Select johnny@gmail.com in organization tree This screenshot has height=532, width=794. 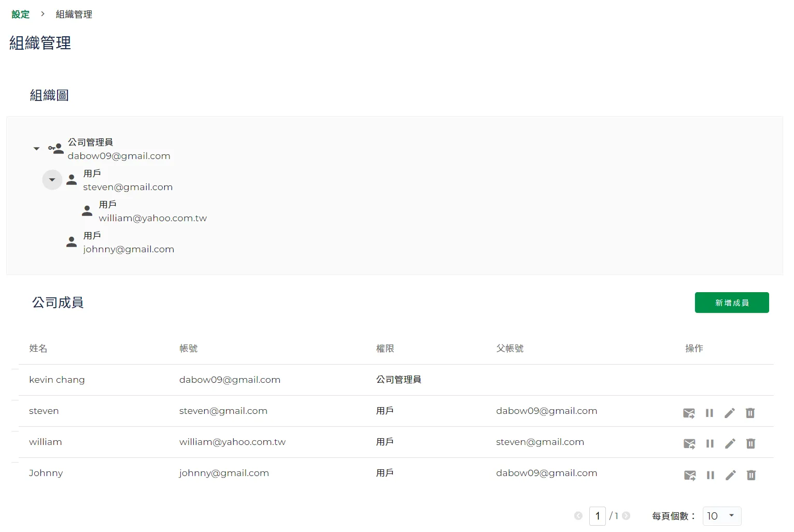pos(129,249)
